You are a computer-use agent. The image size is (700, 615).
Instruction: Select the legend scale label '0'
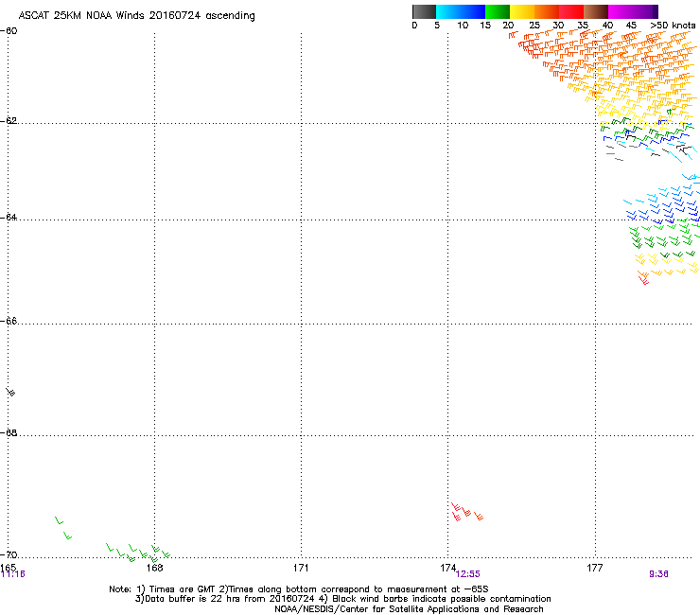pos(414,26)
